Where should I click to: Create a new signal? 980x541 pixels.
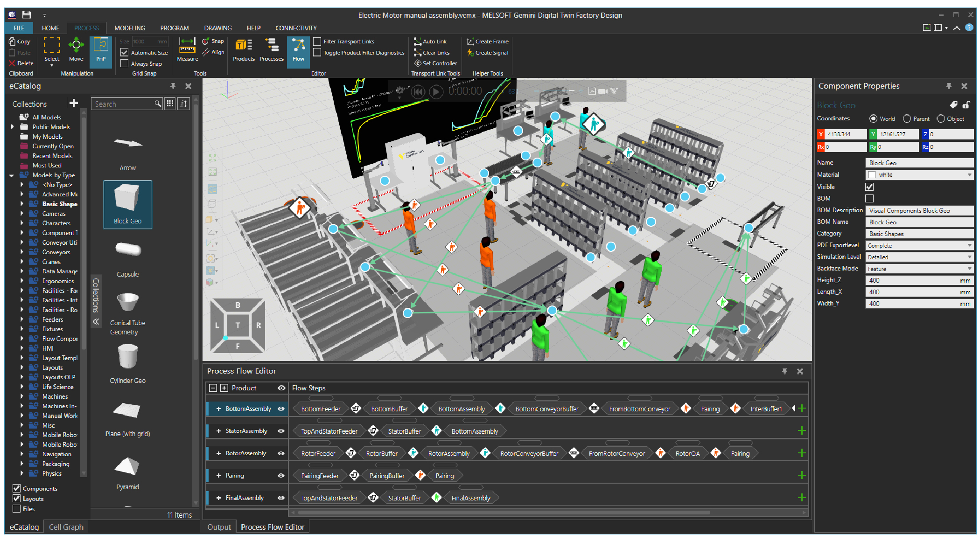pyautogui.click(x=488, y=53)
